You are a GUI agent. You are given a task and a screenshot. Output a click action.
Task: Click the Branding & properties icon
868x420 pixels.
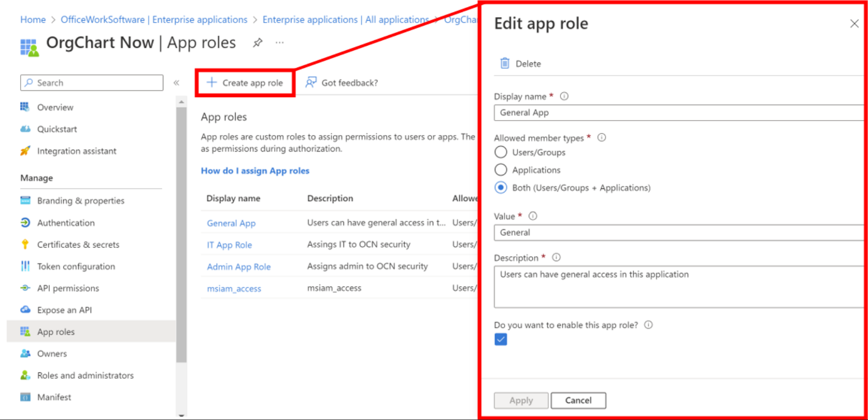(25, 200)
